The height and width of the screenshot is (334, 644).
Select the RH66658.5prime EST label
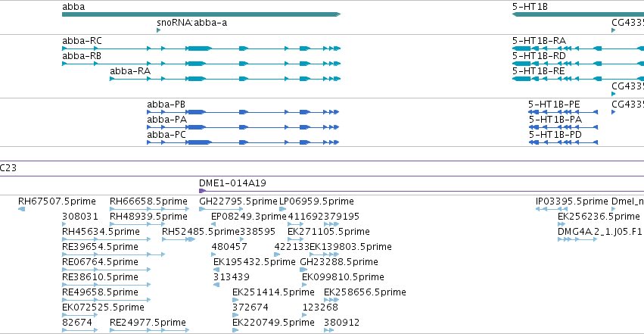(x=148, y=201)
